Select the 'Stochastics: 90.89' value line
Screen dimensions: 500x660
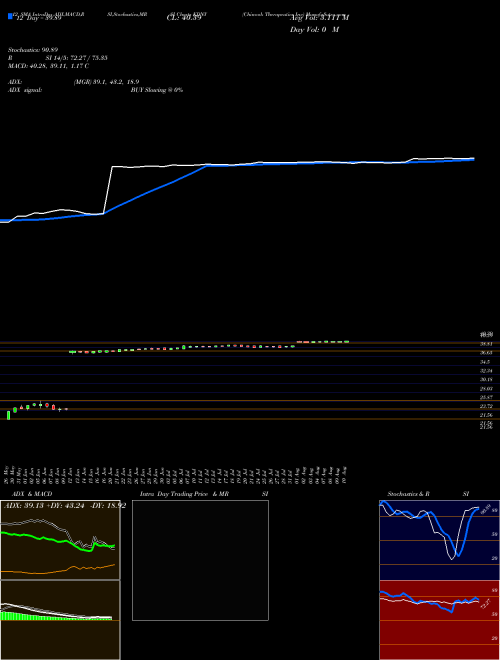point(32,49)
